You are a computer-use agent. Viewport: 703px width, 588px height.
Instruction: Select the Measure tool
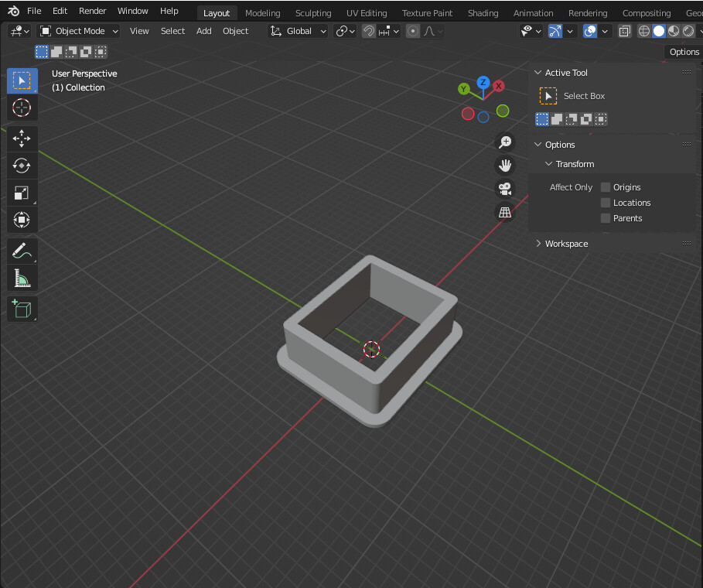pos(22,278)
